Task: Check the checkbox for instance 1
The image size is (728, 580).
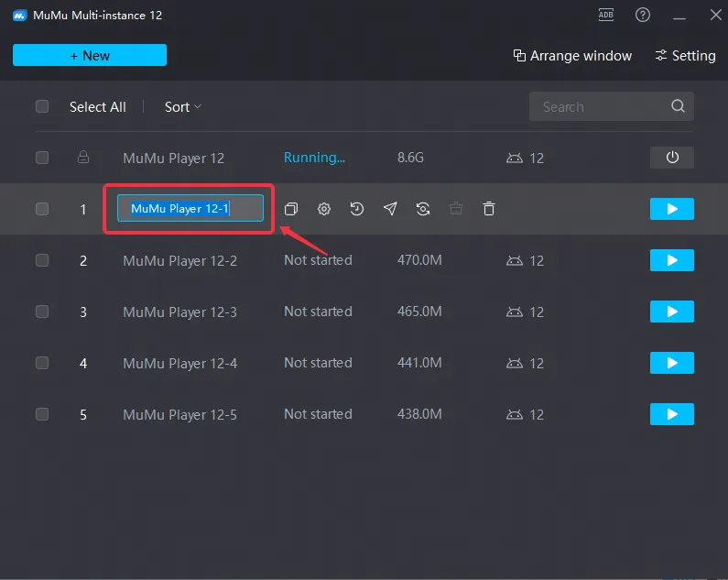Action: pos(42,209)
